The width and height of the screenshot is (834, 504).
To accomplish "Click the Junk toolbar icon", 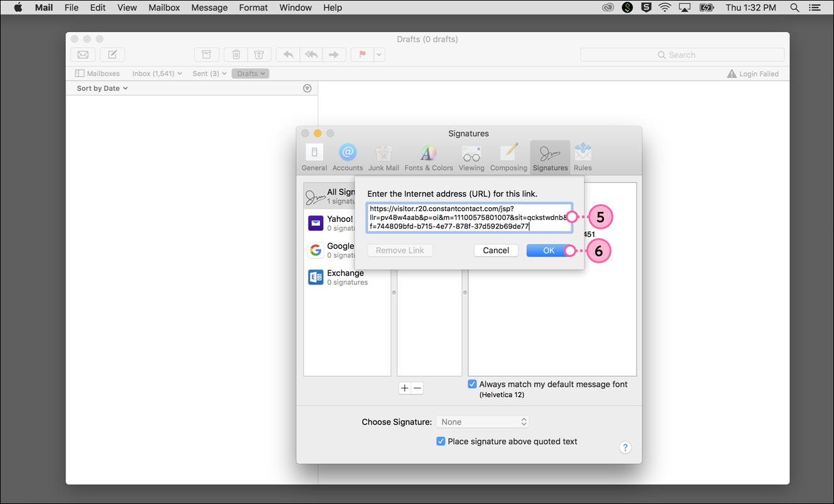I will pyautogui.click(x=260, y=55).
